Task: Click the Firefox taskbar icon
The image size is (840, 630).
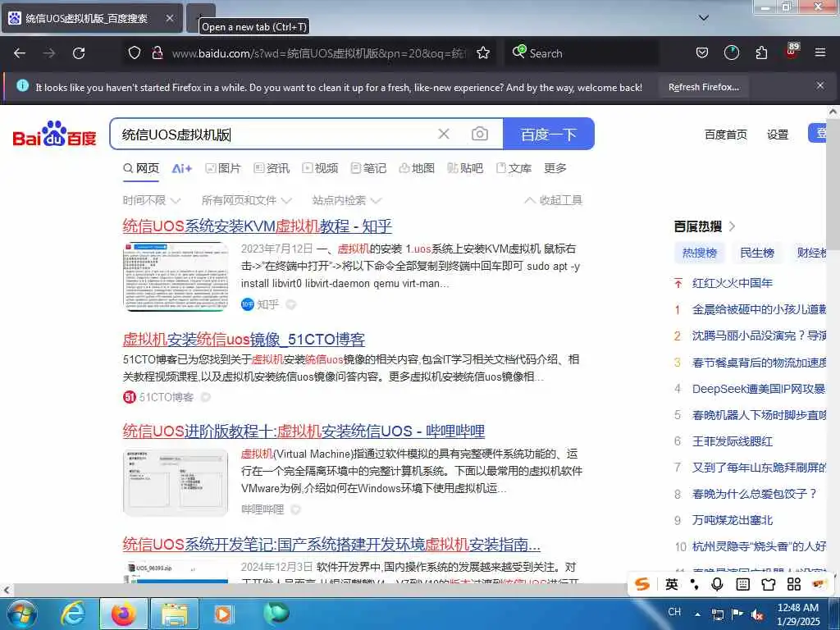Action: [x=124, y=614]
